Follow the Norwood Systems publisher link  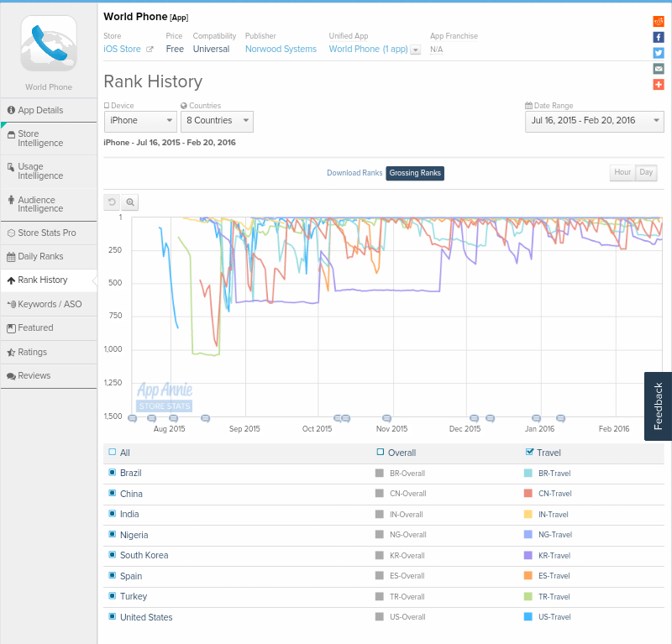pyautogui.click(x=281, y=49)
